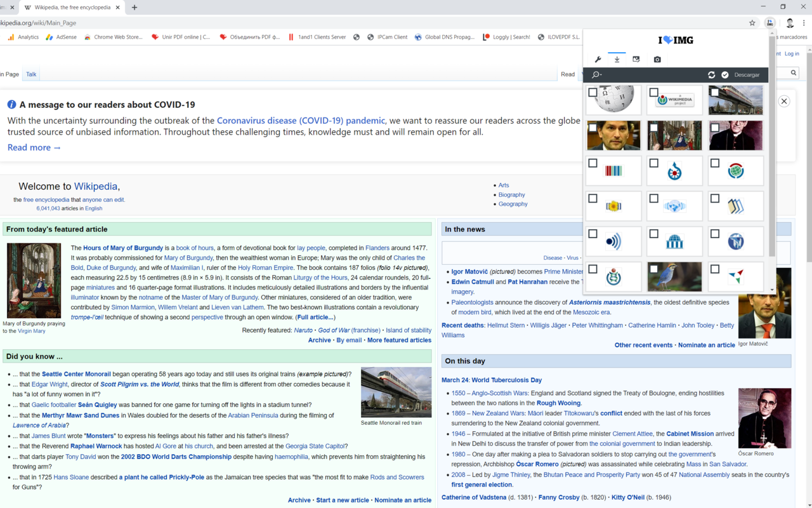This screenshot has height=508, width=812.
Task: Check the Wikimedia project logo thumbnail checkbox
Action: (x=653, y=92)
